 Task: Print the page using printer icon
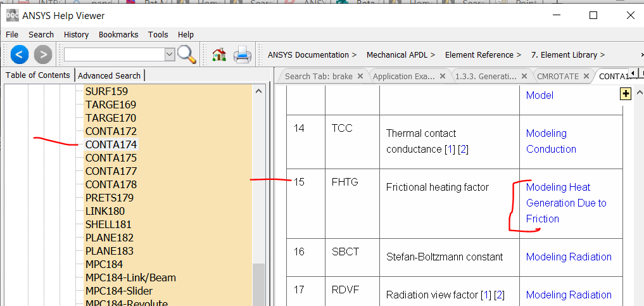click(243, 54)
